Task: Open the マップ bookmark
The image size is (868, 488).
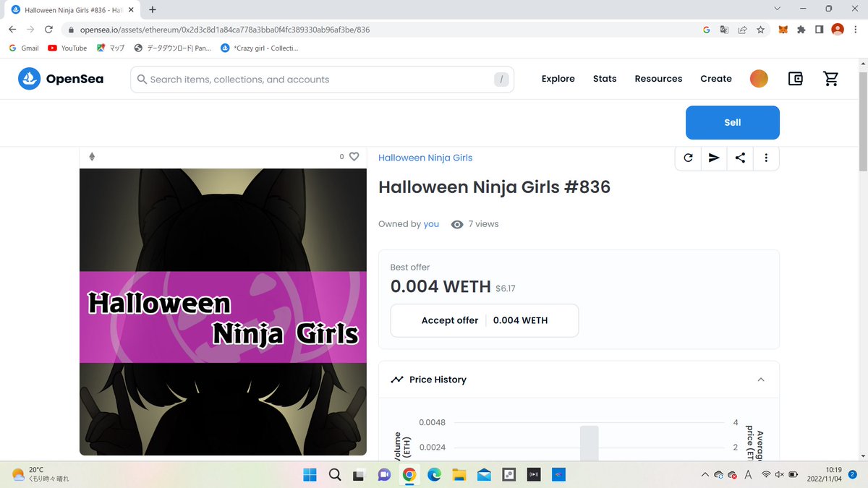Action: pyautogui.click(x=111, y=48)
